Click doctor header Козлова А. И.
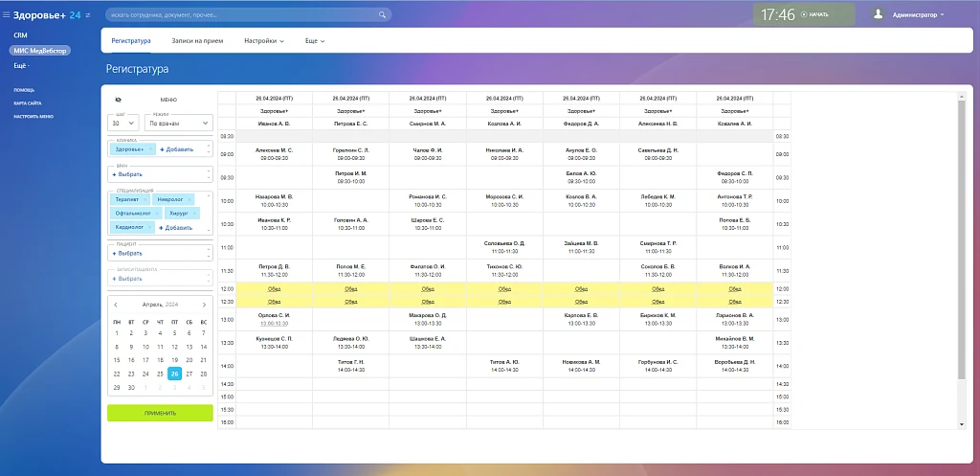Image resolution: width=980 pixels, height=476 pixels. 504,124
